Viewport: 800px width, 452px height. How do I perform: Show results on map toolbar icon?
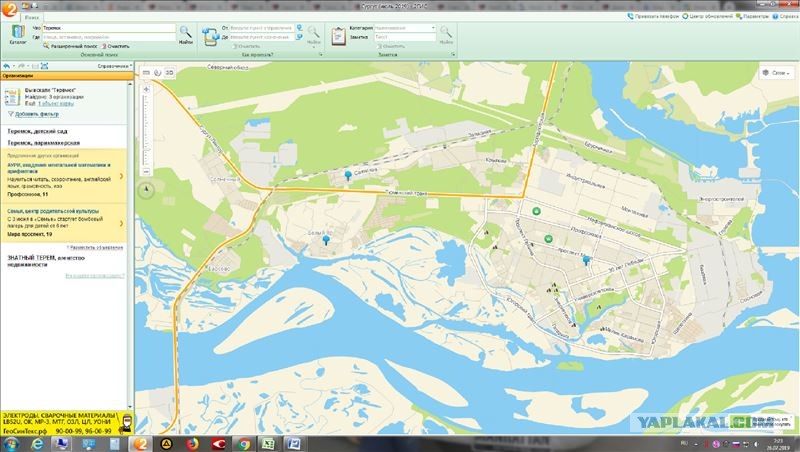pos(45,66)
